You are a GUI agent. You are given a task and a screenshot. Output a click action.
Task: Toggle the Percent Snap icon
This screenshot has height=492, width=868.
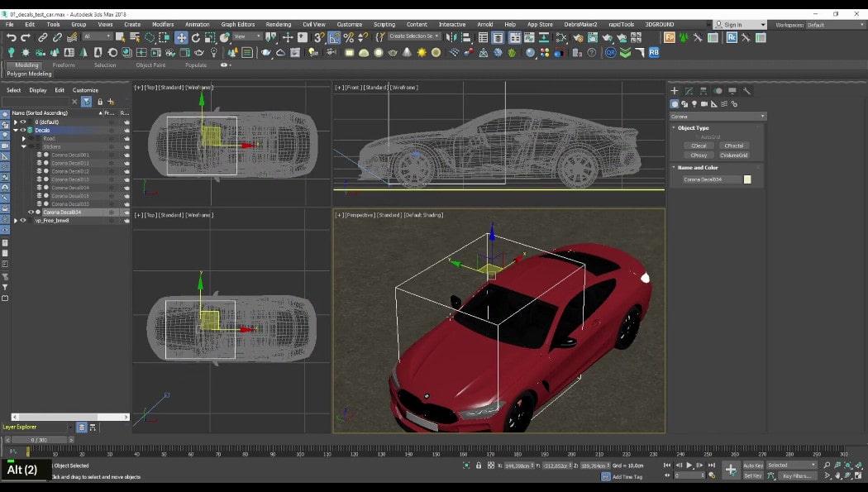point(349,38)
